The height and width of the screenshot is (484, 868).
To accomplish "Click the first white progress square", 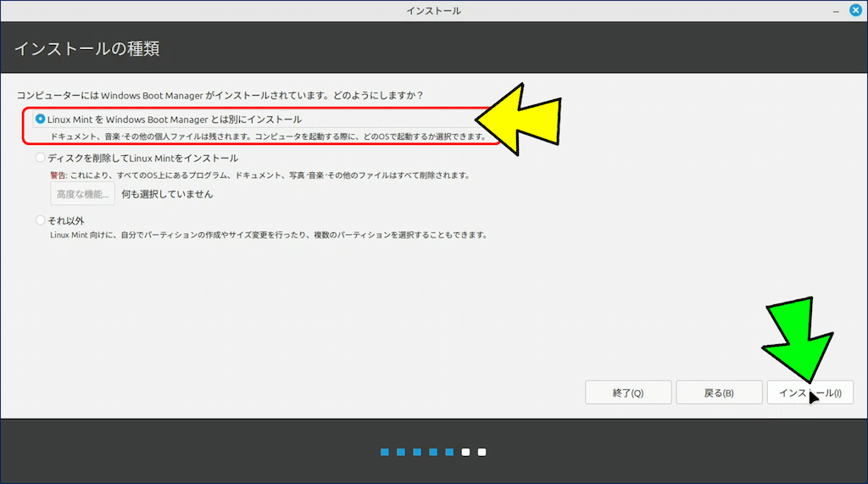I will [x=465, y=453].
